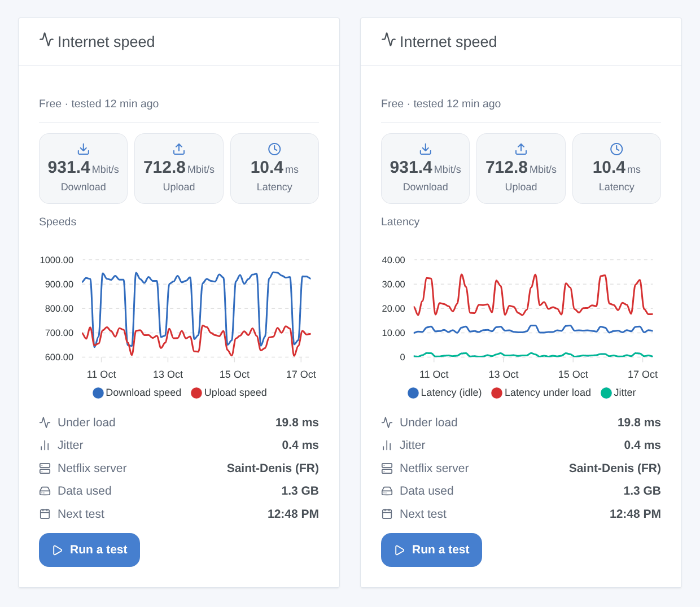700x607 pixels.
Task: Select the Upload tile in right card
Action: coord(521,168)
